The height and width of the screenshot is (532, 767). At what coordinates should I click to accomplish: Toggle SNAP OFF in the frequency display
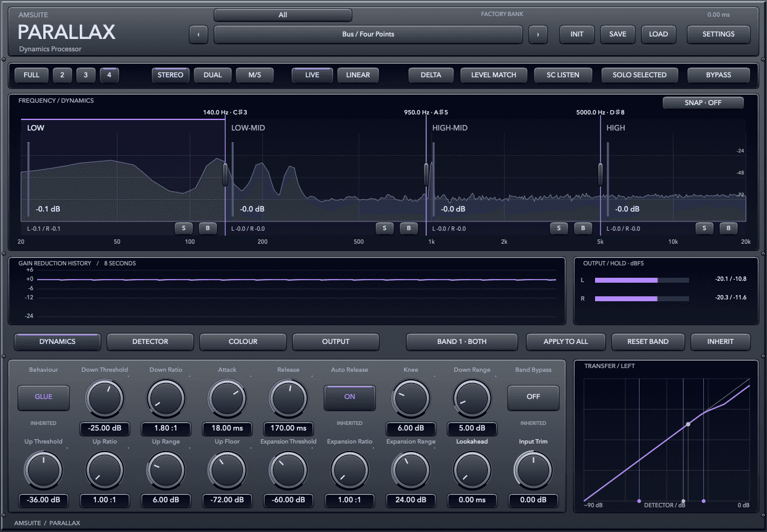(x=703, y=103)
